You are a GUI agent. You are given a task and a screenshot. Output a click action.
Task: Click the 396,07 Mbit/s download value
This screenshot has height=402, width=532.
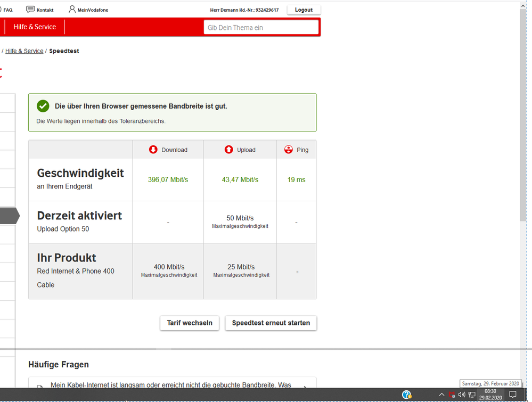pyautogui.click(x=168, y=180)
